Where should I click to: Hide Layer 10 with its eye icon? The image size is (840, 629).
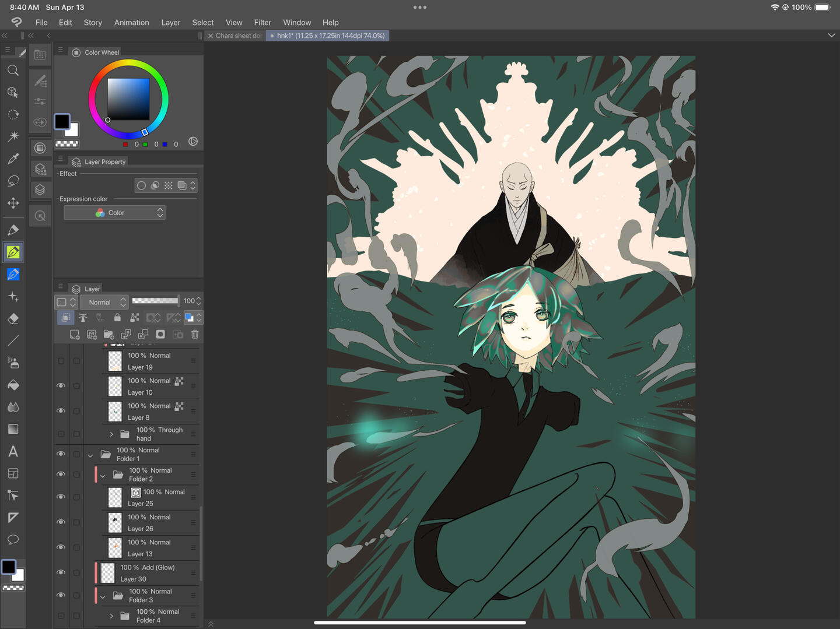click(x=61, y=386)
